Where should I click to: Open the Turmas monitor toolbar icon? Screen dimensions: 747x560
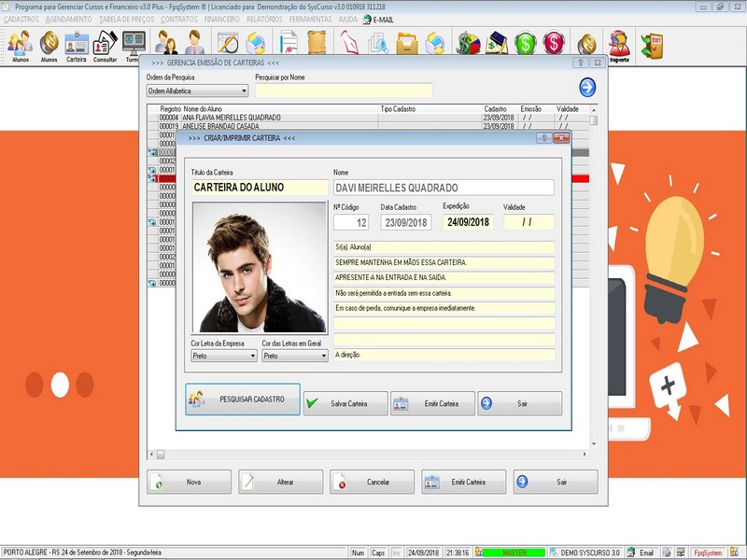pyautogui.click(x=134, y=46)
